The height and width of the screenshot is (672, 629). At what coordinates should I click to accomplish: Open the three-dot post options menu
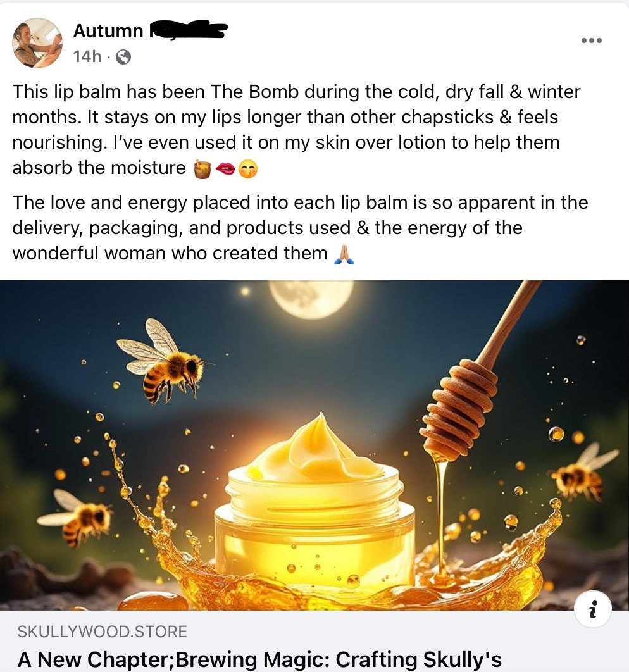coord(591,40)
